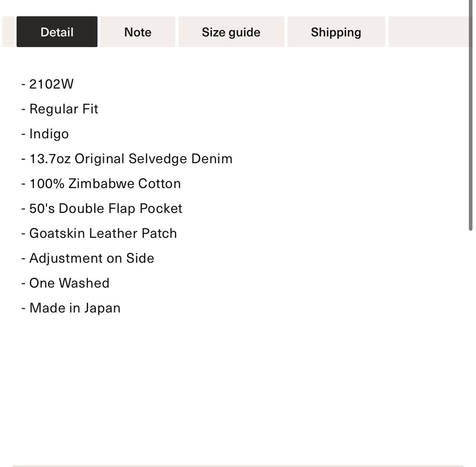
Task: Click the Regular Fit line
Action: point(63,109)
